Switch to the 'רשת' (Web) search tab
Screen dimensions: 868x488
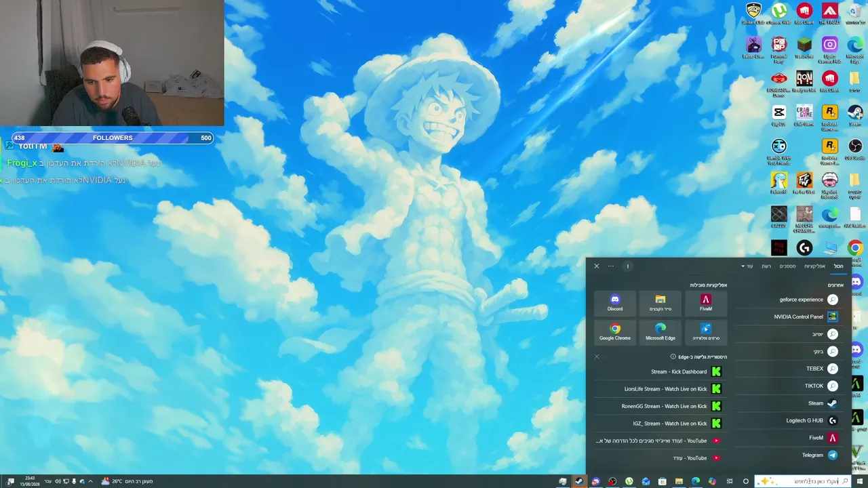click(766, 266)
